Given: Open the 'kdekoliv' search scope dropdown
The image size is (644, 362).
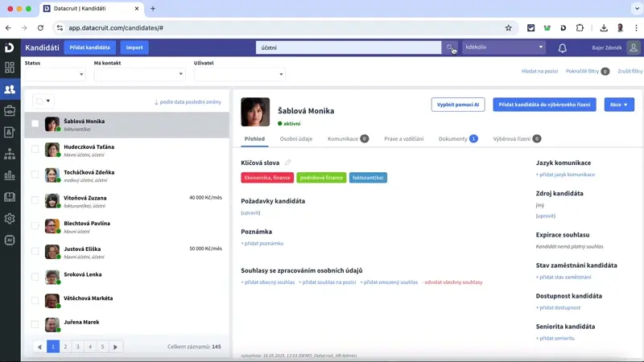Looking at the screenshot, I should pos(504,47).
